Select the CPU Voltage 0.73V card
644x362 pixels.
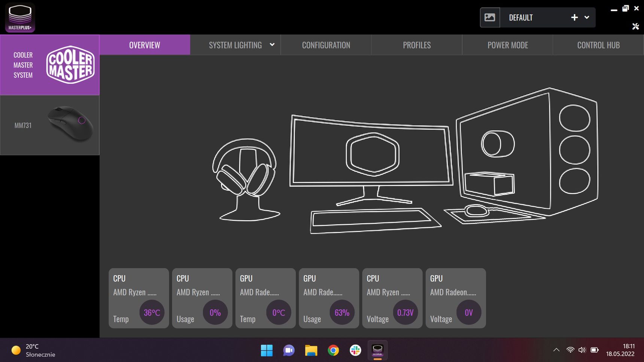(x=392, y=298)
